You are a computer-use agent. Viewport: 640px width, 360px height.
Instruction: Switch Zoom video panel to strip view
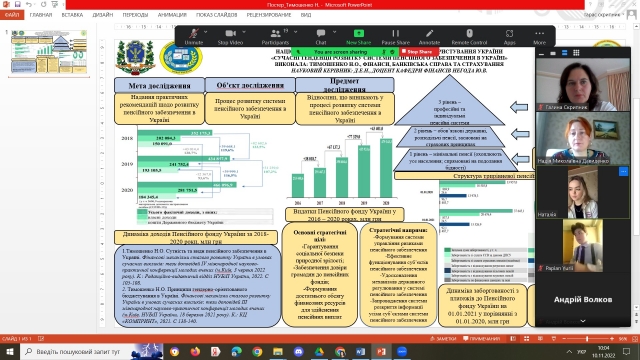point(564,53)
